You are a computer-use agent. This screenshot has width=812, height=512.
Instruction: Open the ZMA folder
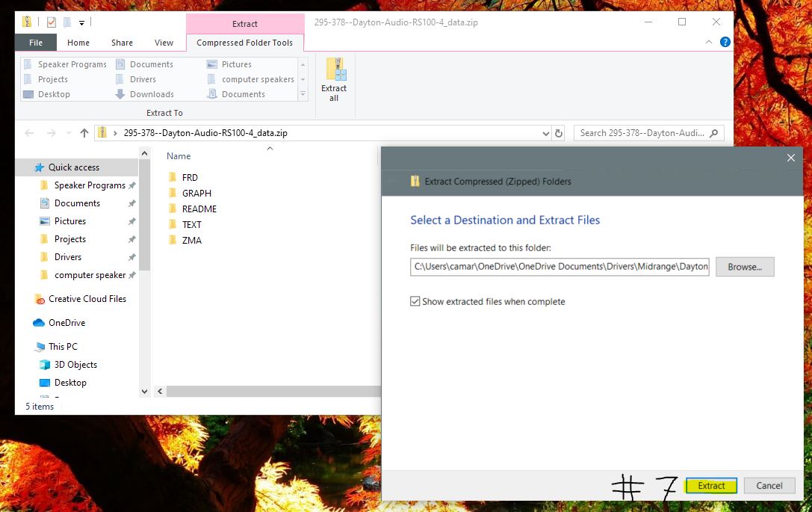(x=185, y=241)
